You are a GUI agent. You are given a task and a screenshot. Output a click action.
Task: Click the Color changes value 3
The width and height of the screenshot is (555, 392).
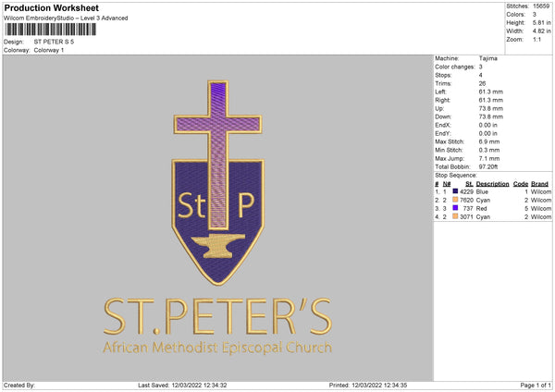(x=481, y=67)
